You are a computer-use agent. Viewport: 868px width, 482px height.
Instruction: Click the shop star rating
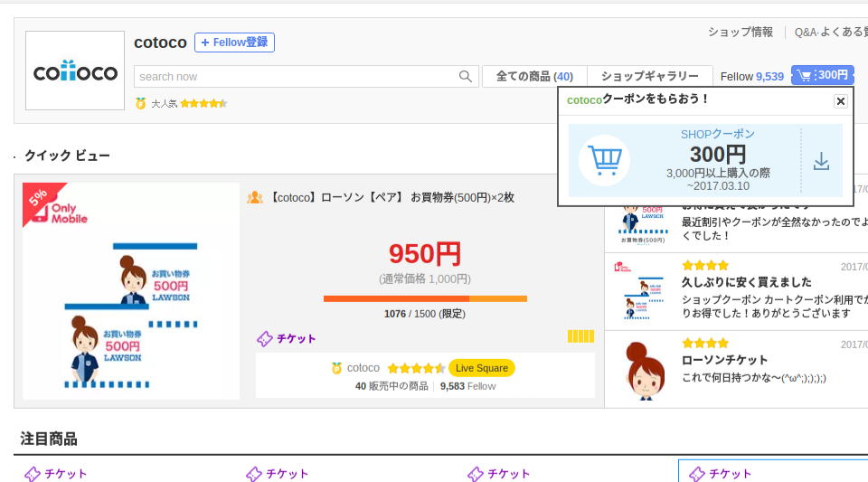tap(203, 103)
